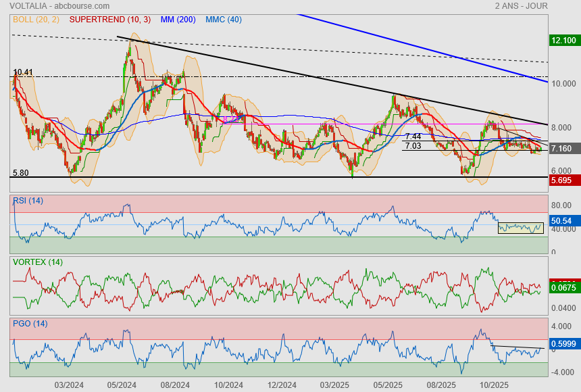Viewport: 581px width, 392px height.
Task: Click the RSI (14) panel label
Action: 28,200
